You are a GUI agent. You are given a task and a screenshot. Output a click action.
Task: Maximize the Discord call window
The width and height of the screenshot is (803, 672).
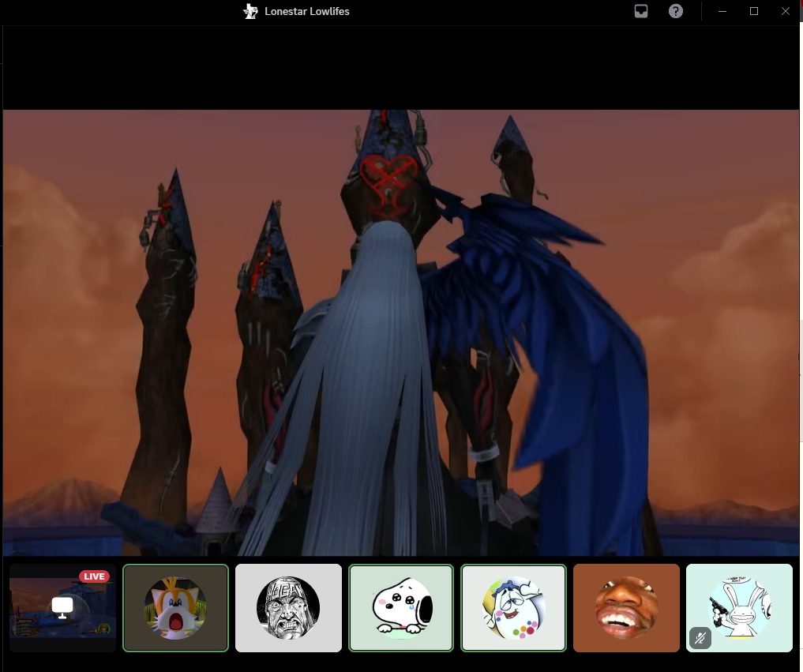[x=754, y=11]
